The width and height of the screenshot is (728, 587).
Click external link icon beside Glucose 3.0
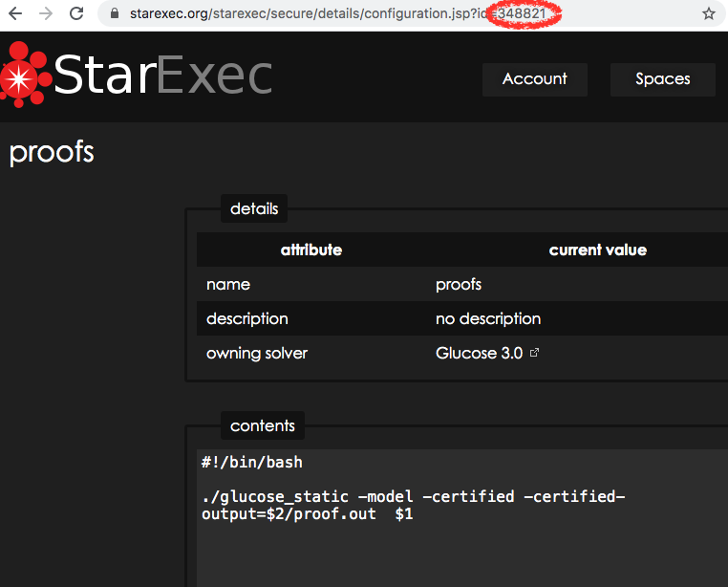(534, 353)
